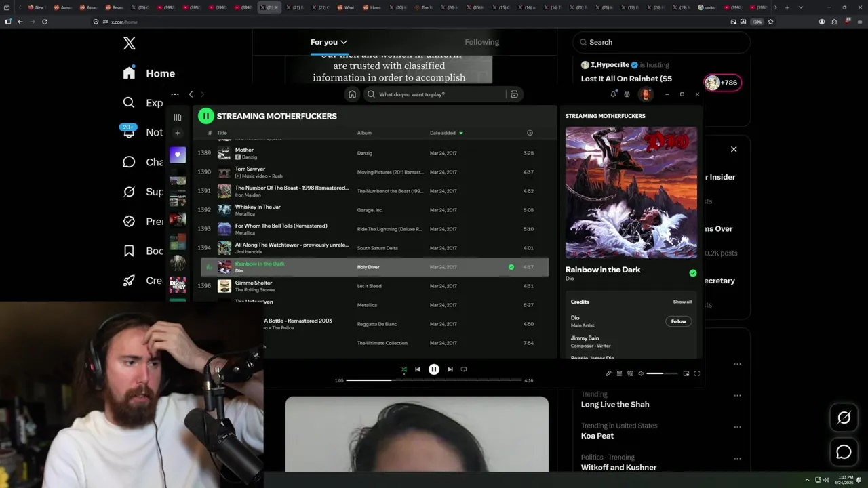
Task: Go back in Spotify history
Action: (x=191, y=94)
